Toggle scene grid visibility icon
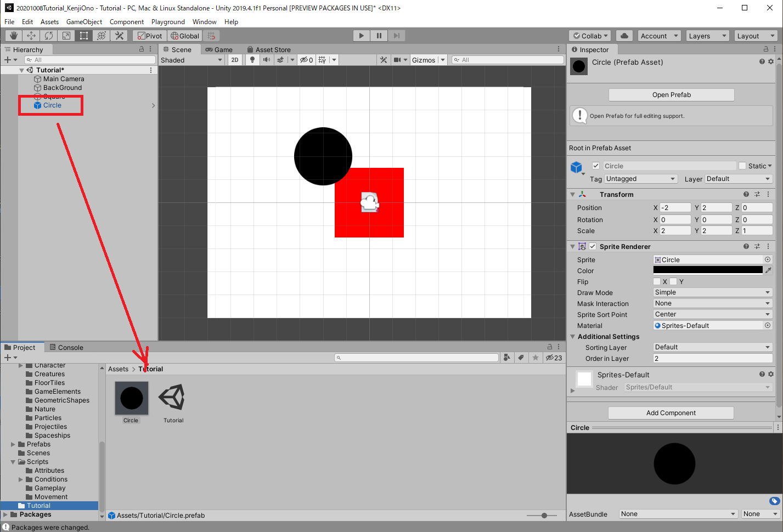 (322, 60)
